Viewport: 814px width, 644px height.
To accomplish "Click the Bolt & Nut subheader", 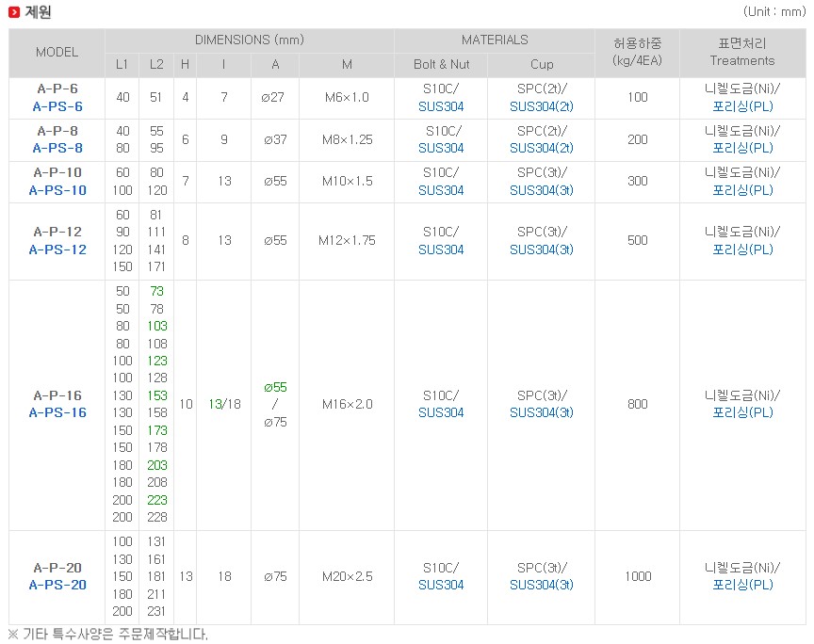I will point(441,64).
